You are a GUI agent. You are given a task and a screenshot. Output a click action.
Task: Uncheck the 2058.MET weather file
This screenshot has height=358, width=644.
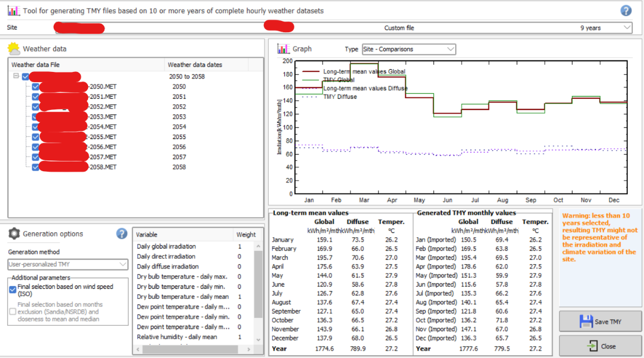35,167
